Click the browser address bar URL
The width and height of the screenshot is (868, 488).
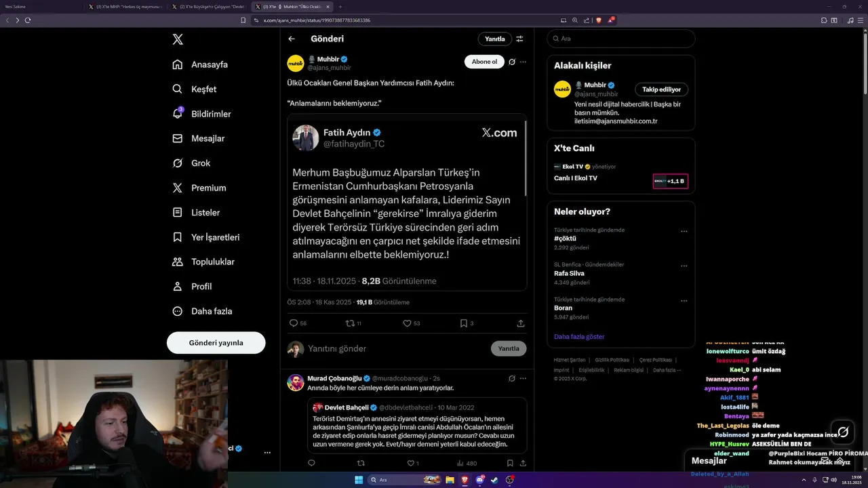[317, 20]
